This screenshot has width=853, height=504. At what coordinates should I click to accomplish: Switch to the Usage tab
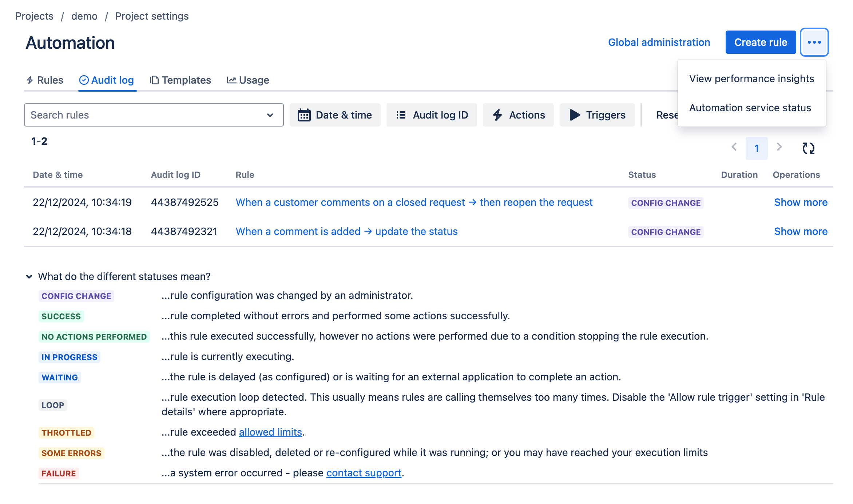(248, 80)
